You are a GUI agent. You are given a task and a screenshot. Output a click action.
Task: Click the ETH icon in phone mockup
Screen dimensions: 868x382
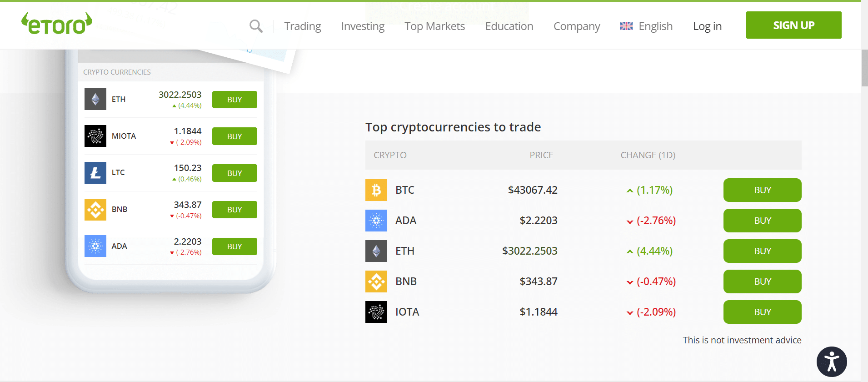point(95,99)
